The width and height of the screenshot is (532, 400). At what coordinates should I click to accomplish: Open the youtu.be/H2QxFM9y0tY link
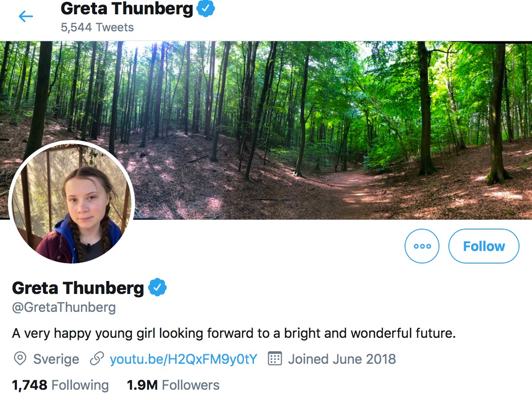point(183,359)
